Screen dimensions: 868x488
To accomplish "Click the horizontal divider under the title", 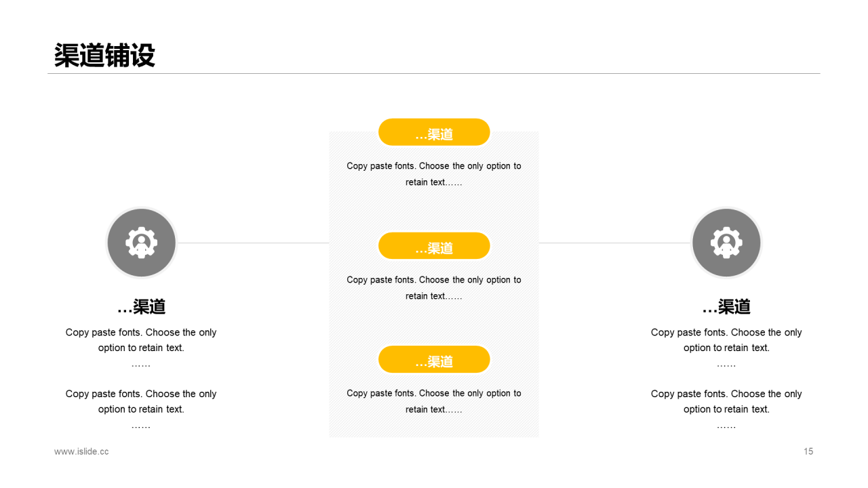I will click(434, 73).
